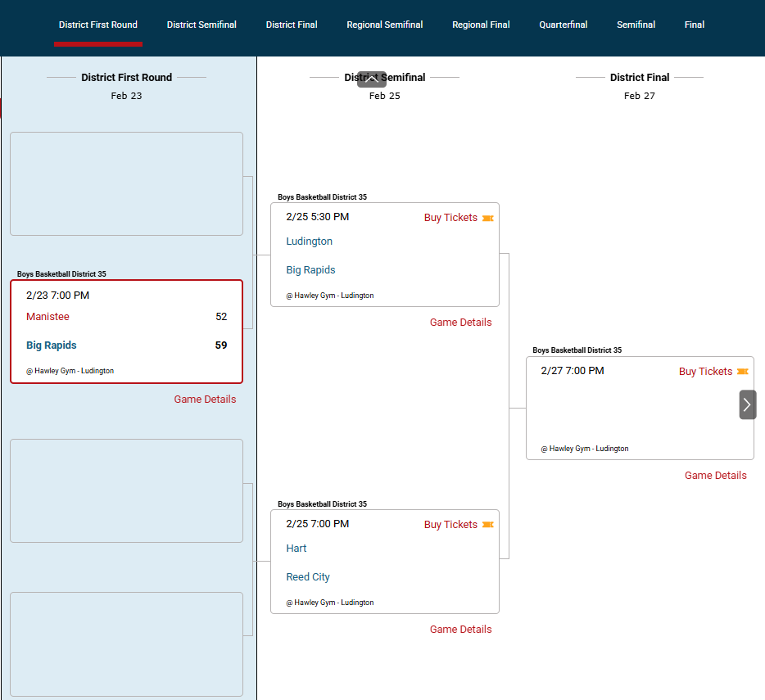Click the Manistee team name
The image size is (765, 700).
coord(48,317)
